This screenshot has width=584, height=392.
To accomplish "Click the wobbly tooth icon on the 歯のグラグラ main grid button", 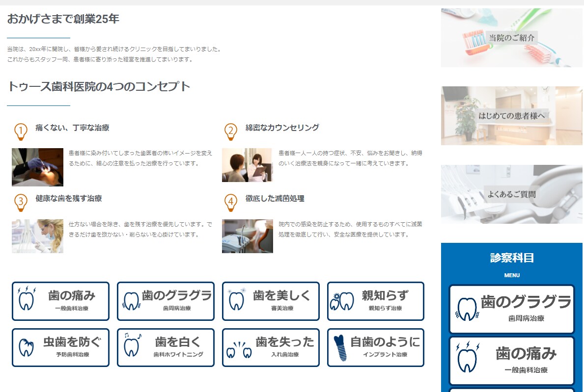I will [x=132, y=301].
